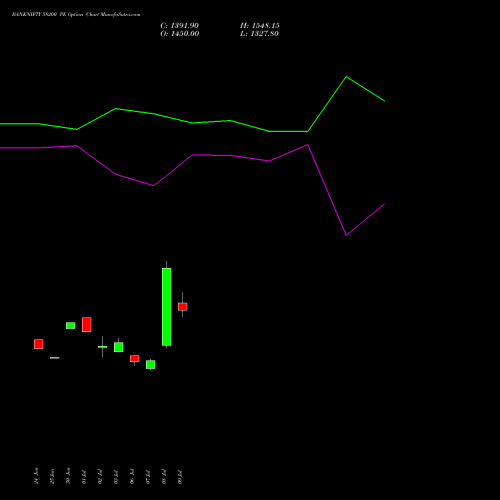Image resolution: width=500 pixels, height=500 pixels.
Task: Click the low value L: 1327.80
Action: 259,34
